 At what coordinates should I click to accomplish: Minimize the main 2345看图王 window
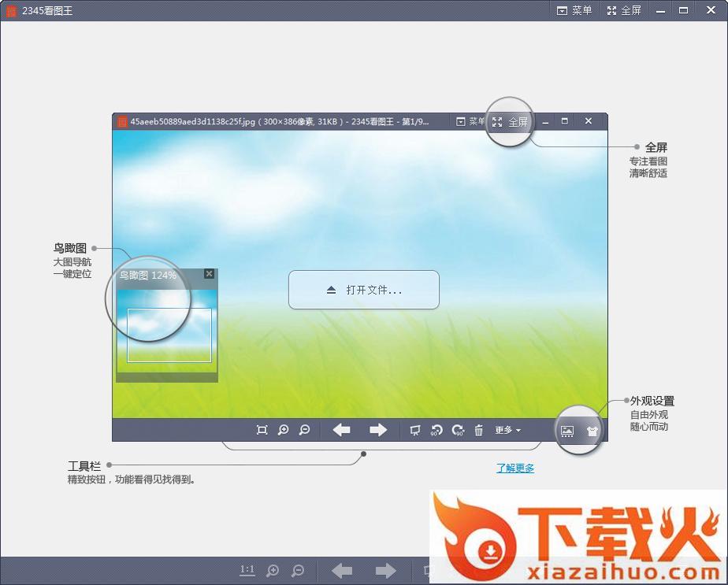click(660, 10)
